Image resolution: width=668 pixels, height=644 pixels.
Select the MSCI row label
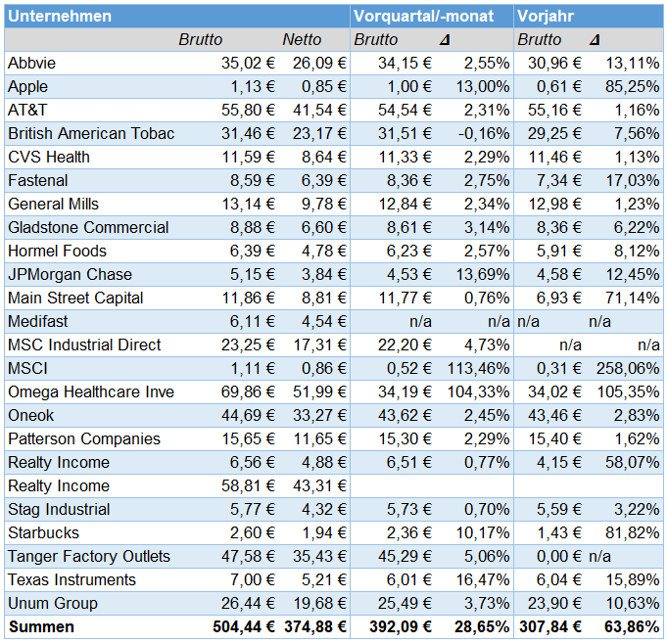click(x=27, y=368)
